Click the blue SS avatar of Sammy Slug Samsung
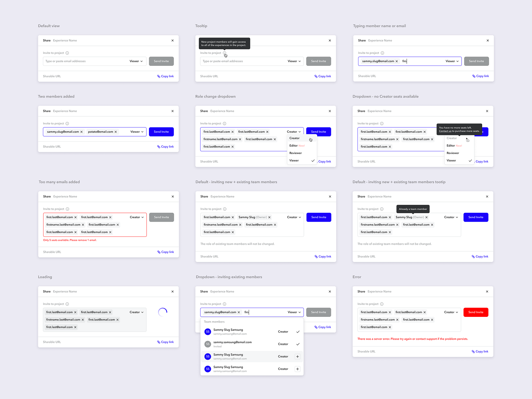532x399 pixels. [x=207, y=332]
